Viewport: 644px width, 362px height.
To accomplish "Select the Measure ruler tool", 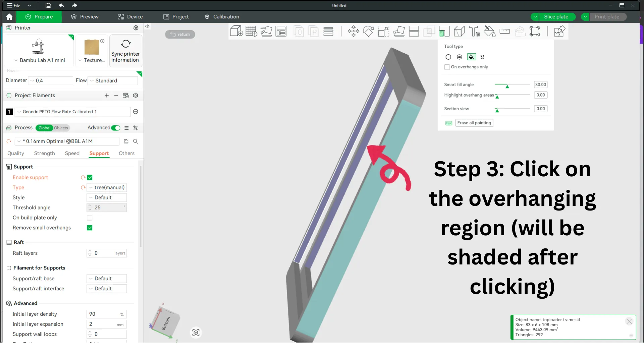I will (504, 31).
